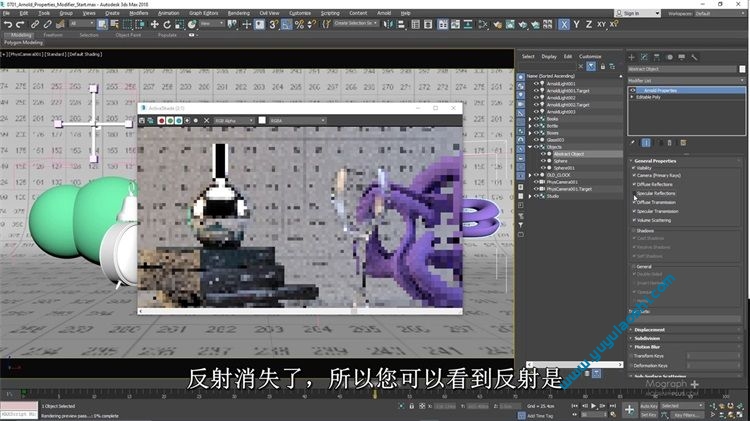Uncheck the Specular Transmission checkbox

[x=635, y=211]
